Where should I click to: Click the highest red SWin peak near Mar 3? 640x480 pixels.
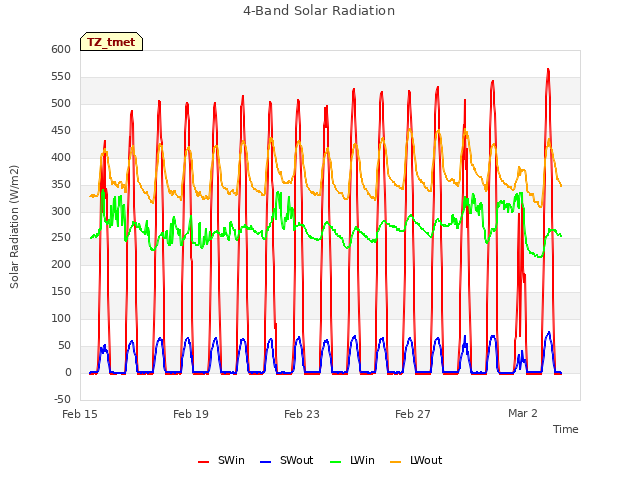pos(548,69)
